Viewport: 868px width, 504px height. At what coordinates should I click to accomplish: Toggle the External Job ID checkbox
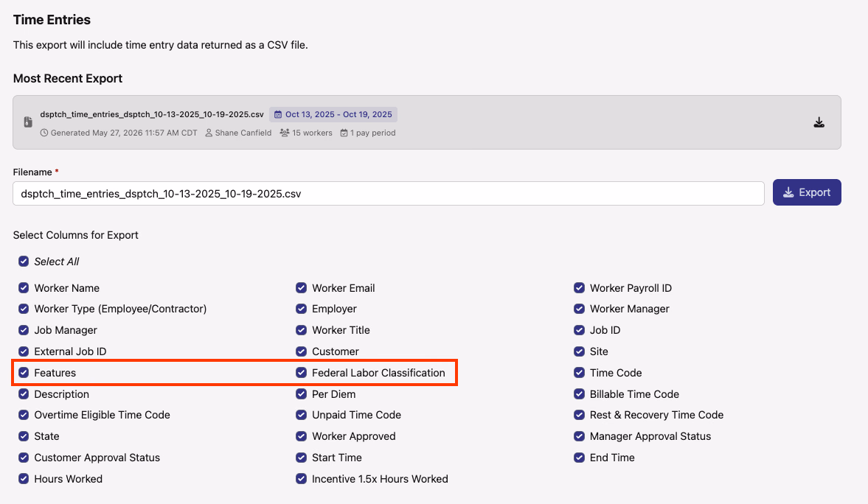tap(24, 351)
